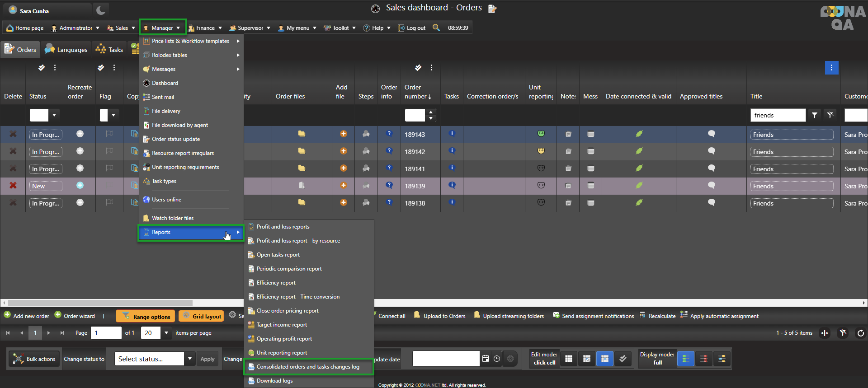
Task: Click the search magnifier icon in menu bar
Action: click(436, 28)
